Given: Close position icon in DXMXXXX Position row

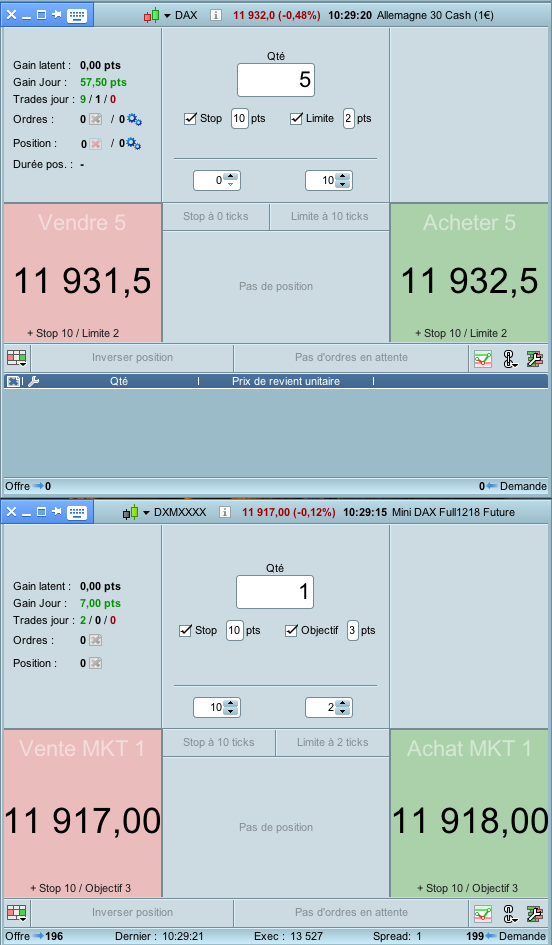Looking at the screenshot, I should coord(95,663).
